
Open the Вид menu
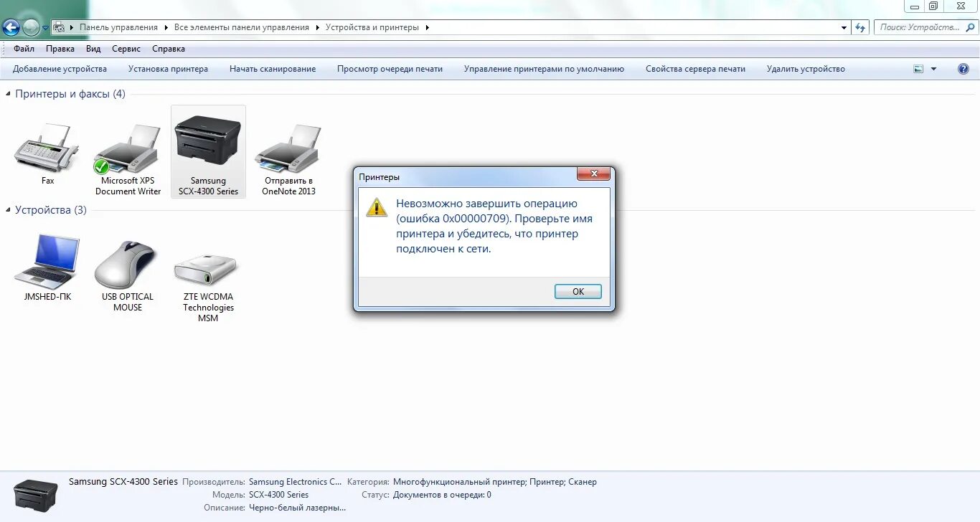(x=93, y=49)
